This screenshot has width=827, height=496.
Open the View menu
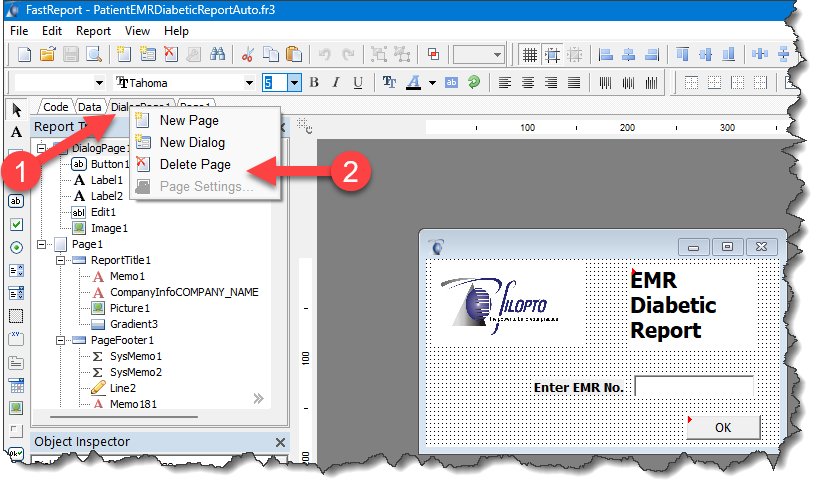coord(137,31)
